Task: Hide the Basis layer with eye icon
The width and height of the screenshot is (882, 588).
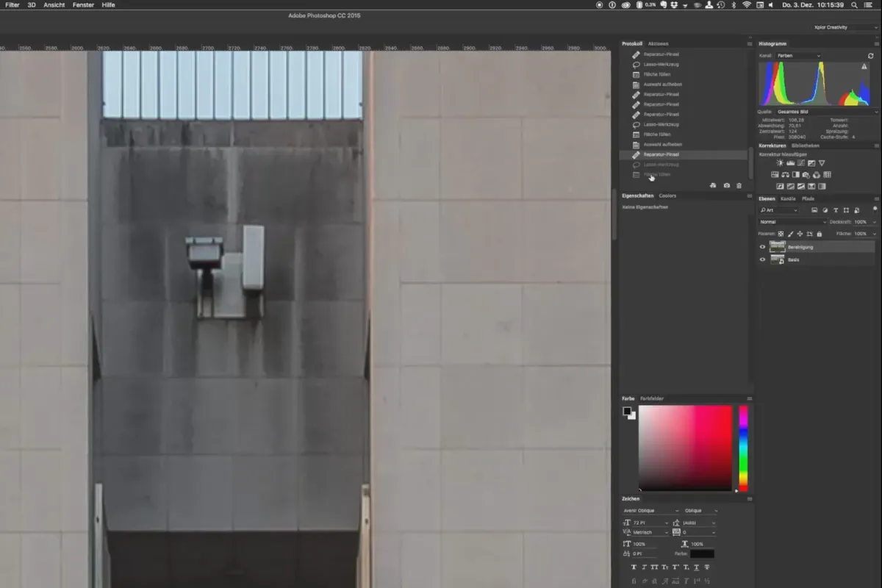Action: (762, 259)
